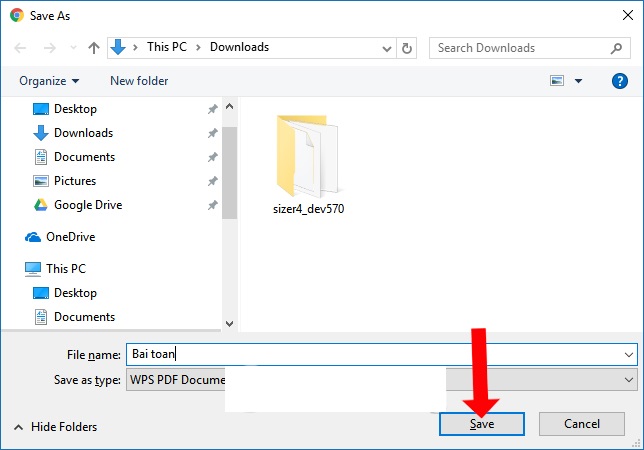Create a New folder

tap(139, 81)
